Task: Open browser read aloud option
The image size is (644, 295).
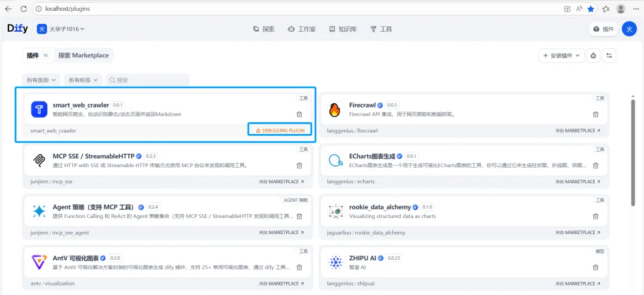Action: [579, 8]
